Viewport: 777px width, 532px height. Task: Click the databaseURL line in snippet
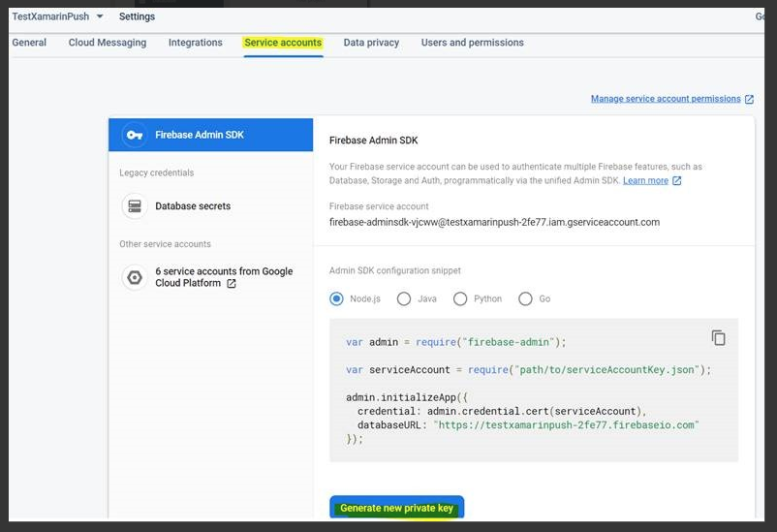[x=528, y=424]
